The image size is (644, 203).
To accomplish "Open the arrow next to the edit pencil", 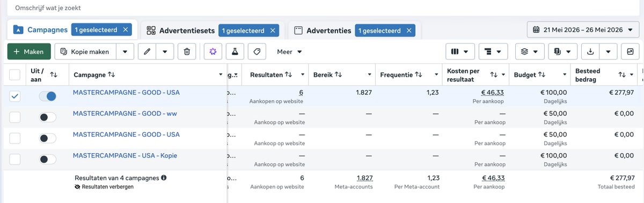I will coord(165,52).
